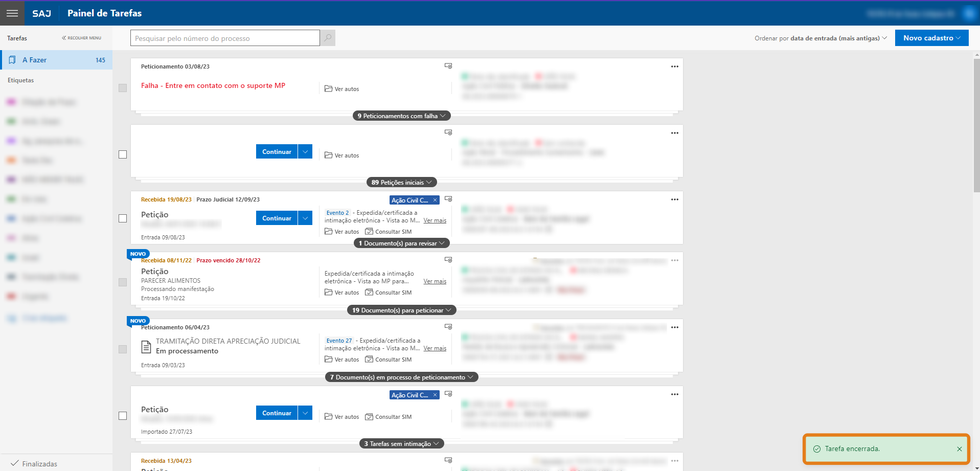The width and height of the screenshot is (980, 471).
Task: Expand 9 Peticionamentos com falha group
Action: [x=401, y=116]
